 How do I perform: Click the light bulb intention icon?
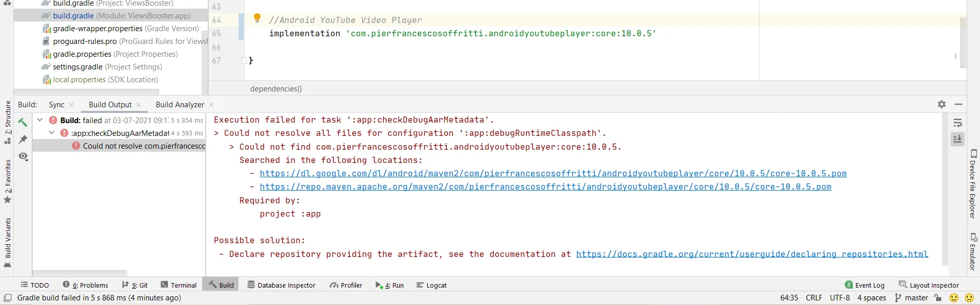pyautogui.click(x=257, y=18)
